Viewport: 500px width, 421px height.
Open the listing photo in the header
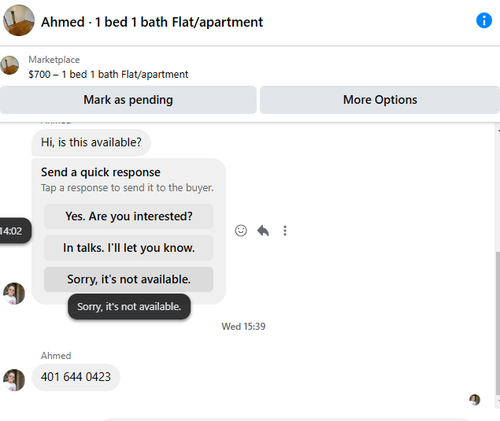click(x=19, y=20)
